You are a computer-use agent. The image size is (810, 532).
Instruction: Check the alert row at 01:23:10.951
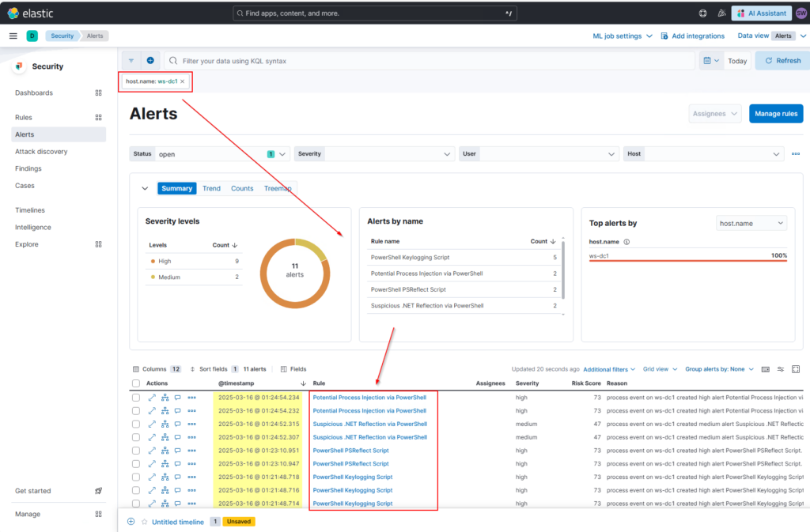tap(136, 451)
